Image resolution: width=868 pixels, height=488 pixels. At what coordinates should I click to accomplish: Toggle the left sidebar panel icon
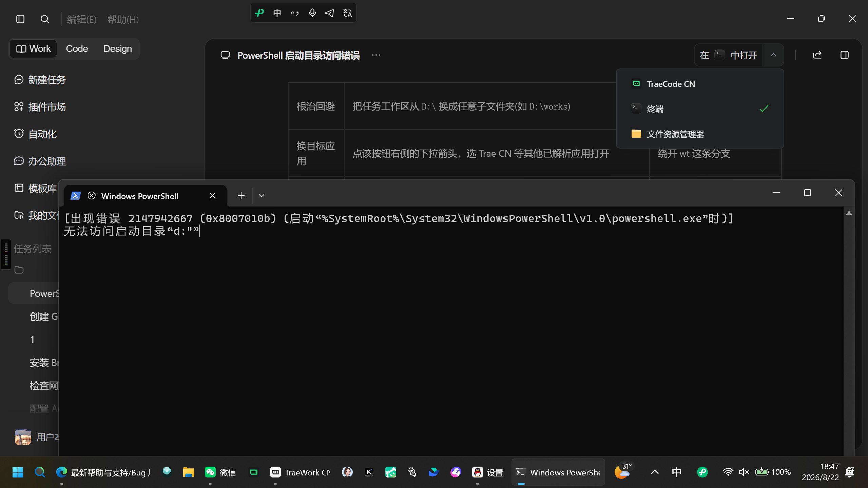[20, 19]
